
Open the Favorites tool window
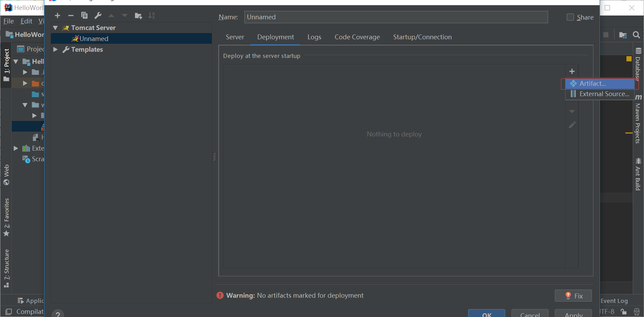(x=6, y=217)
